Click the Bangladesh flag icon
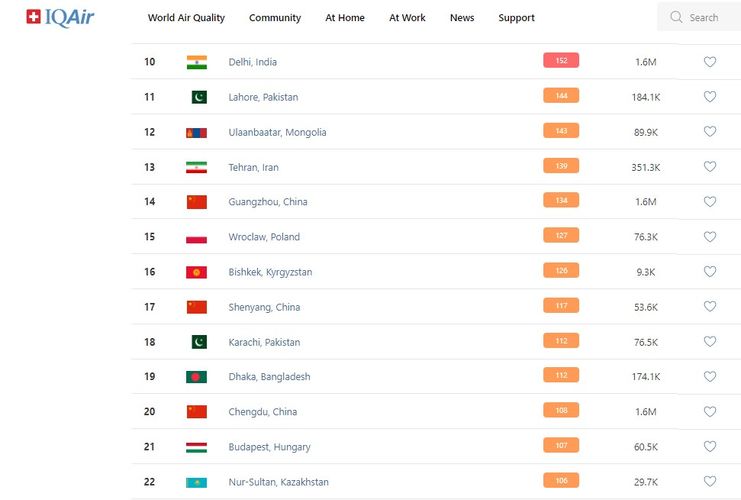Viewport: 741px width, 500px height. click(197, 377)
